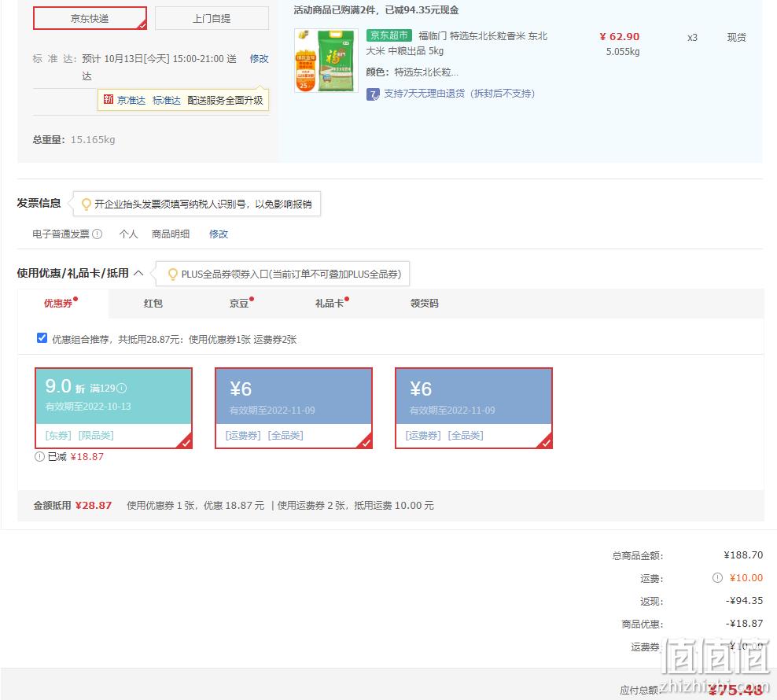Select 京东快递 delivery option
Viewport: 777px width, 700px height.
(x=90, y=18)
